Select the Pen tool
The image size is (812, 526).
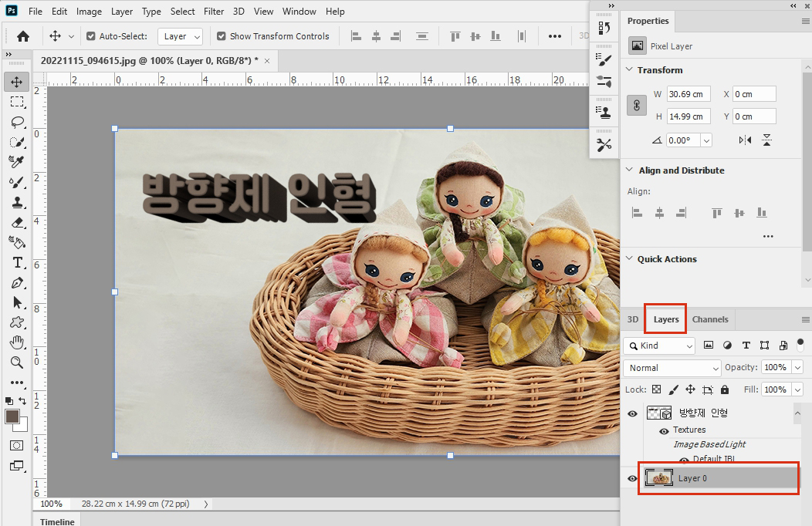click(x=17, y=283)
